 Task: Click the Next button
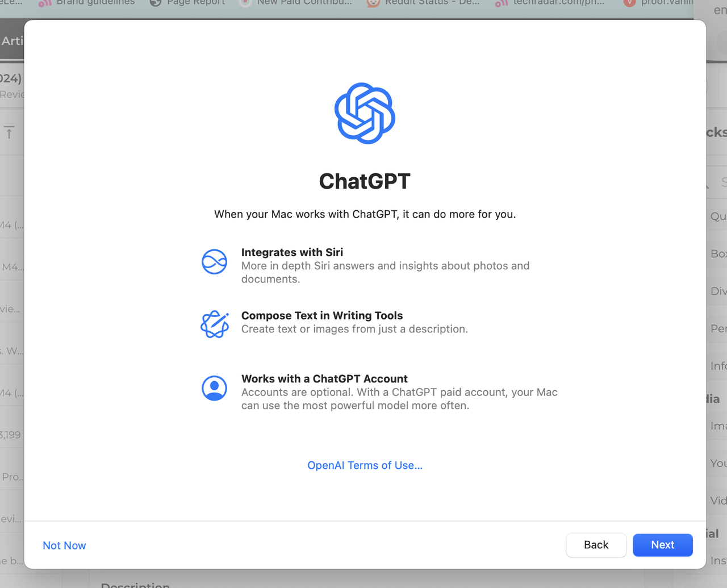(662, 545)
